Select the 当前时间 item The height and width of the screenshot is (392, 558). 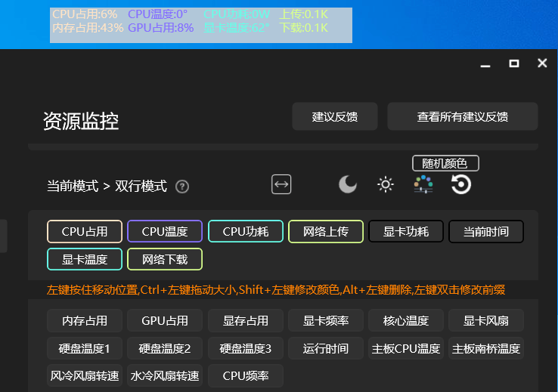(x=486, y=232)
